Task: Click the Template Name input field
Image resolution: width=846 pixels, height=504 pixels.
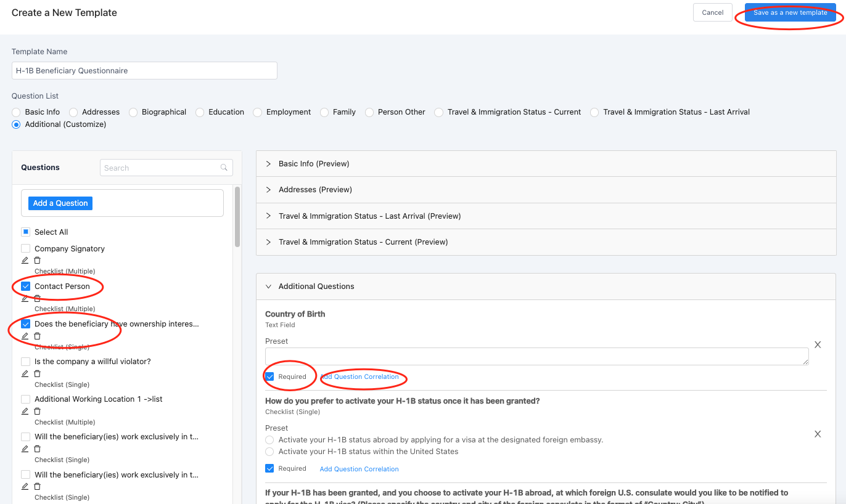Action: coord(144,70)
